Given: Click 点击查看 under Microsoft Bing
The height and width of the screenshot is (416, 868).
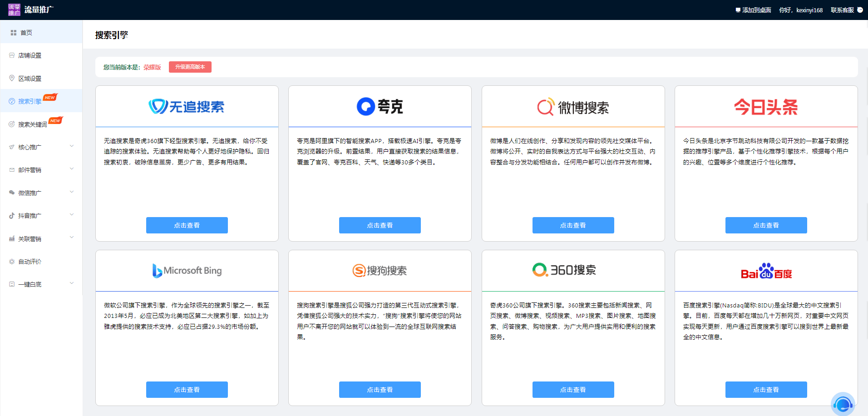Looking at the screenshot, I should click(187, 390).
